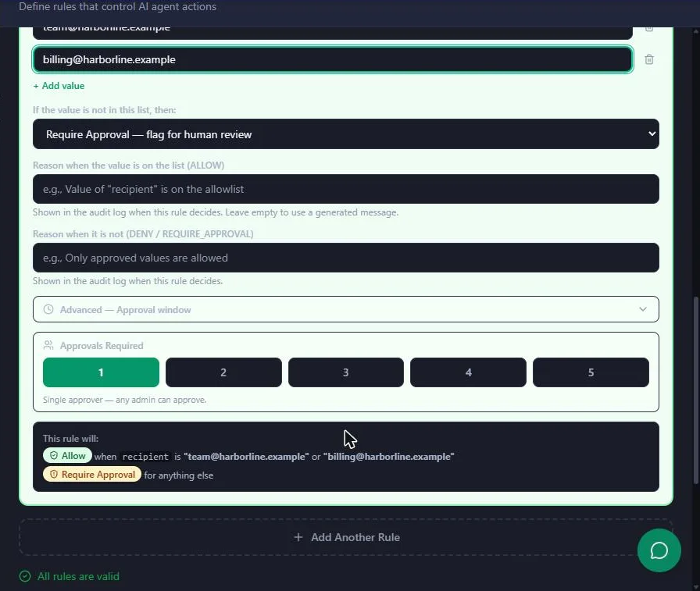Click the DENY / REQUIRE_APPROVAL reason field

[x=345, y=258]
